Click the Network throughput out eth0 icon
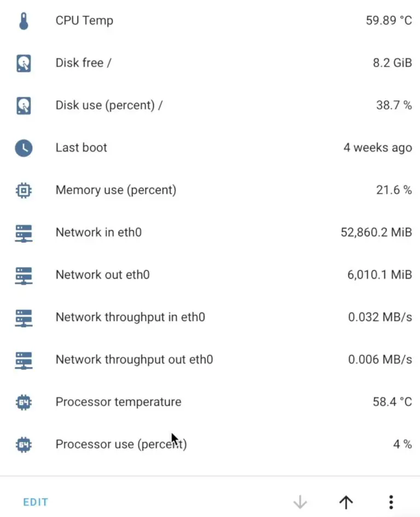Viewport: 420px width, 517px height. coord(23,360)
